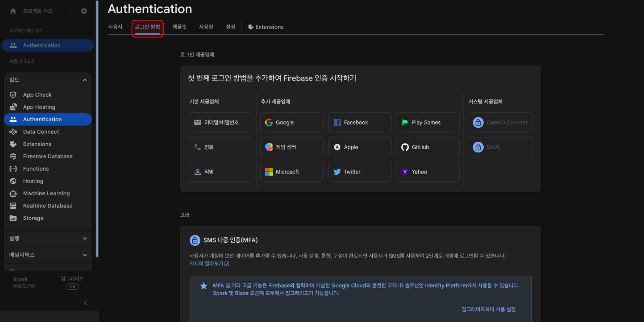
Task: Click 업그레이드하여 사용 설정
Action: click(x=489, y=309)
